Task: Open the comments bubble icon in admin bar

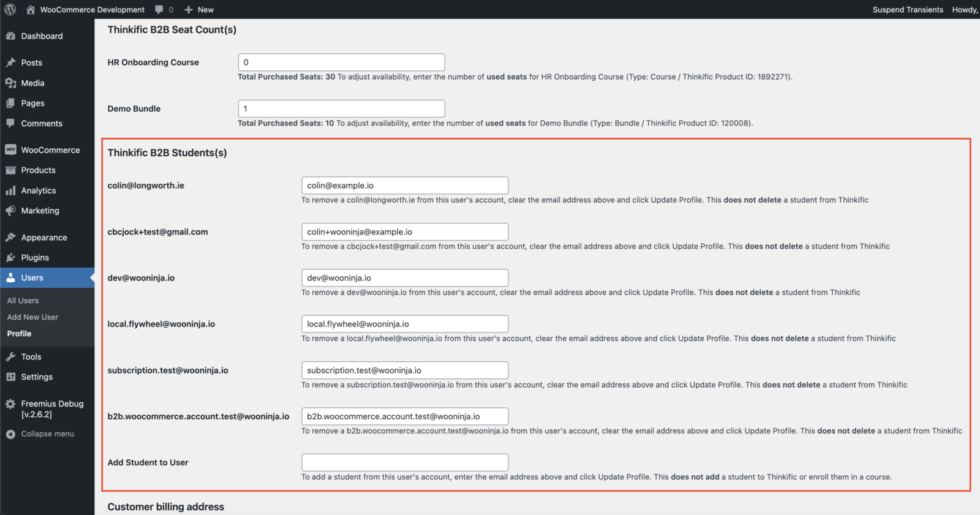Action: click(x=159, y=10)
